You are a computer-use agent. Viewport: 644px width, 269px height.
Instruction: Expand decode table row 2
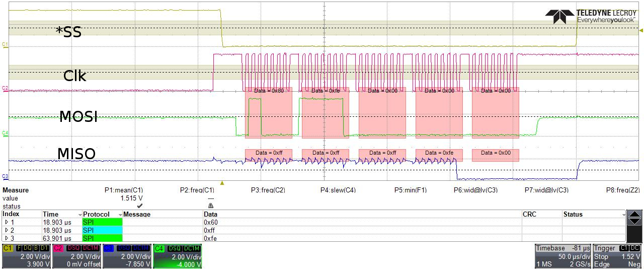pos(6,230)
